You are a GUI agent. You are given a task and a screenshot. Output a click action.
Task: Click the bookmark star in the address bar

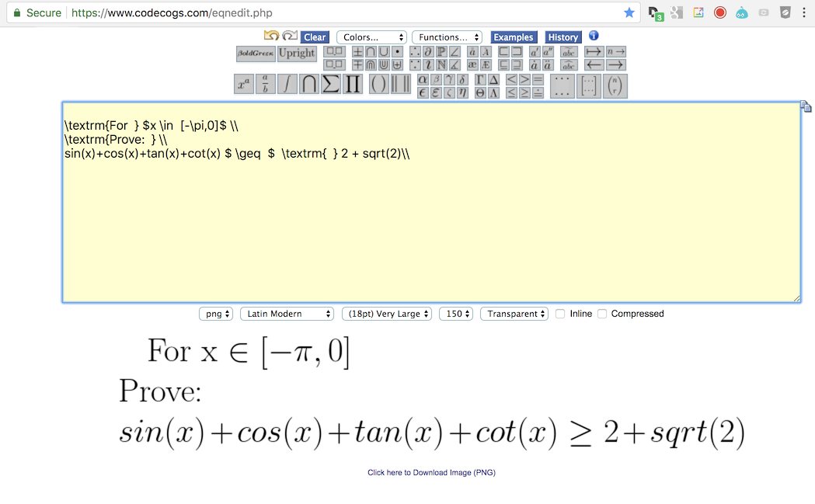(629, 13)
